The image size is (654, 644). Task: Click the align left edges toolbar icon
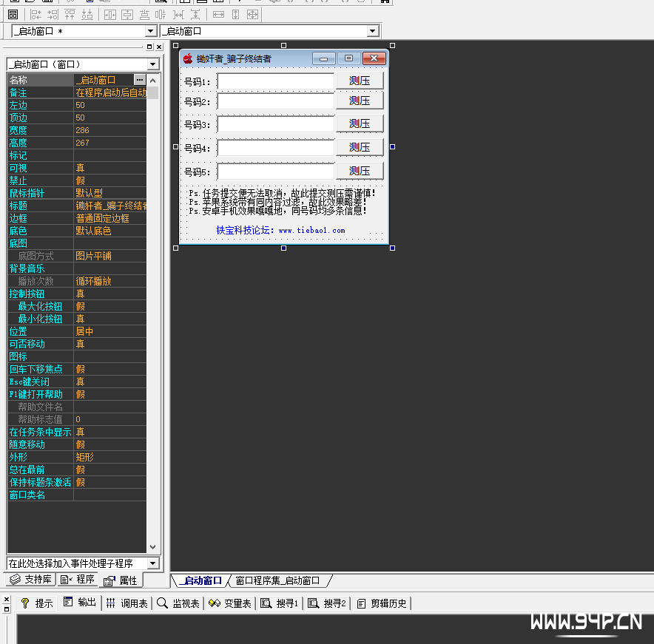tap(36, 15)
